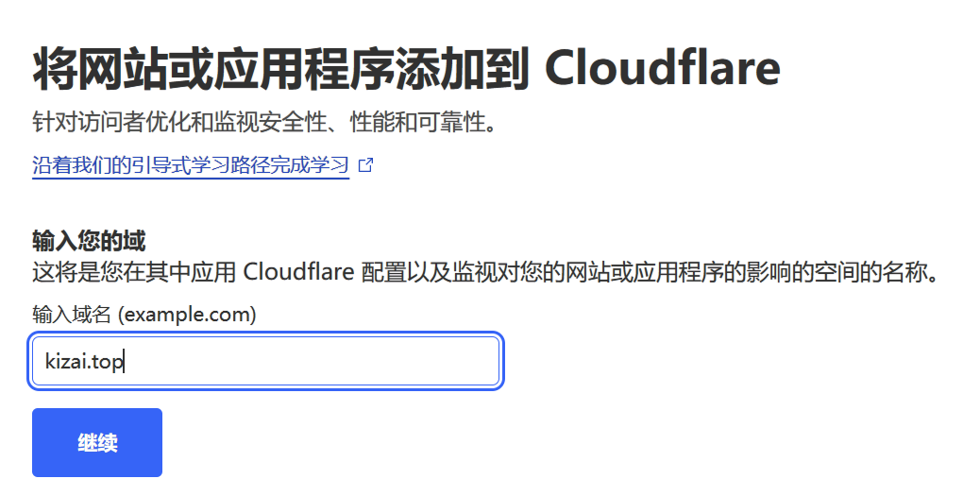Click the external link arrow icon

365,165
